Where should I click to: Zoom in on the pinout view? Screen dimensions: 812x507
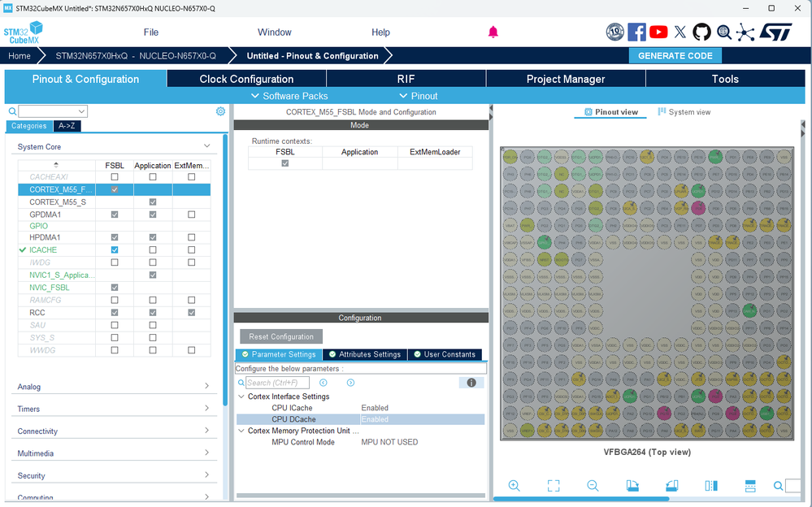pos(514,485)
